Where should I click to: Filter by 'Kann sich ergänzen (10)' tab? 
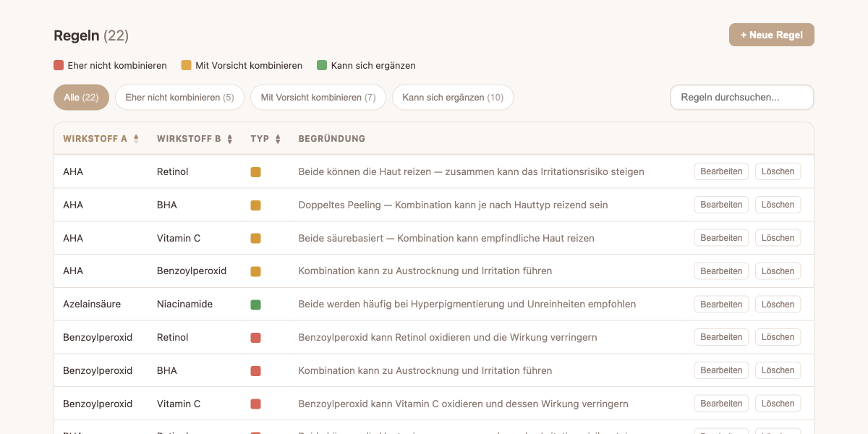453,97
